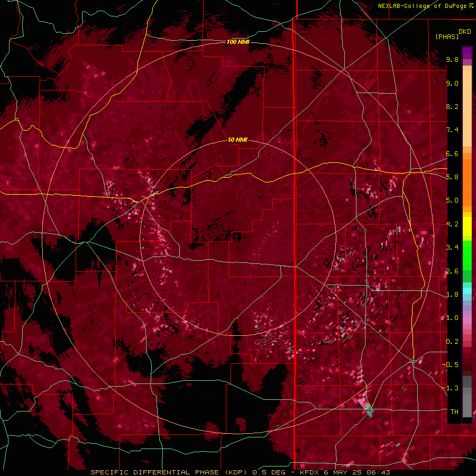Click the 3.4 value on the color scale
This screenshot has height=476, width=476.
(452, 248)
